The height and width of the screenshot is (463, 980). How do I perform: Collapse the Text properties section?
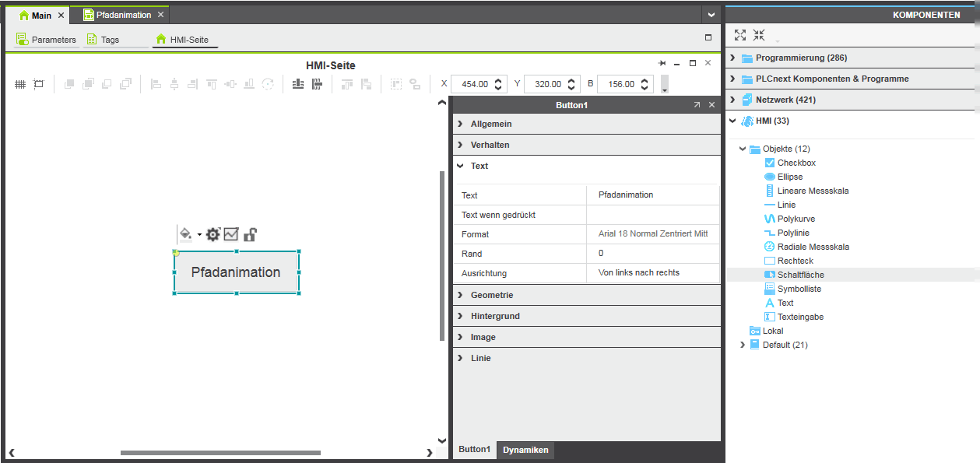click(x=479, y=166)
